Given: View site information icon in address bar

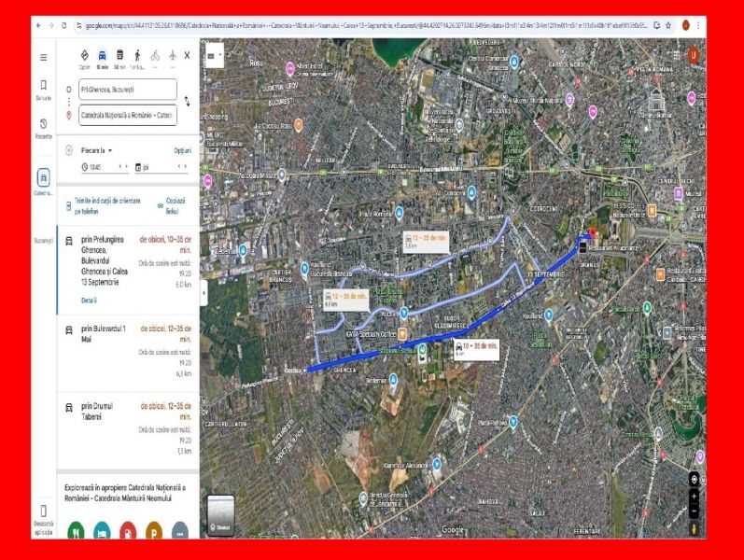Looking at the screenshot, I should [x=79, y=25].
